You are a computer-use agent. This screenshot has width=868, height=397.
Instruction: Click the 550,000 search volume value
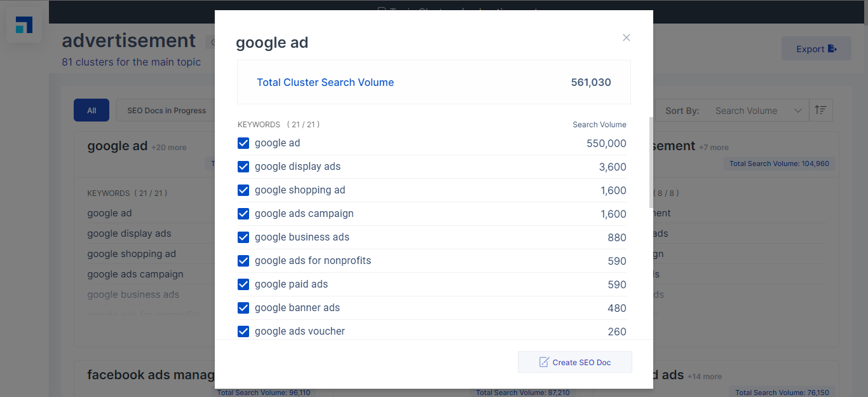pos(606,144)
